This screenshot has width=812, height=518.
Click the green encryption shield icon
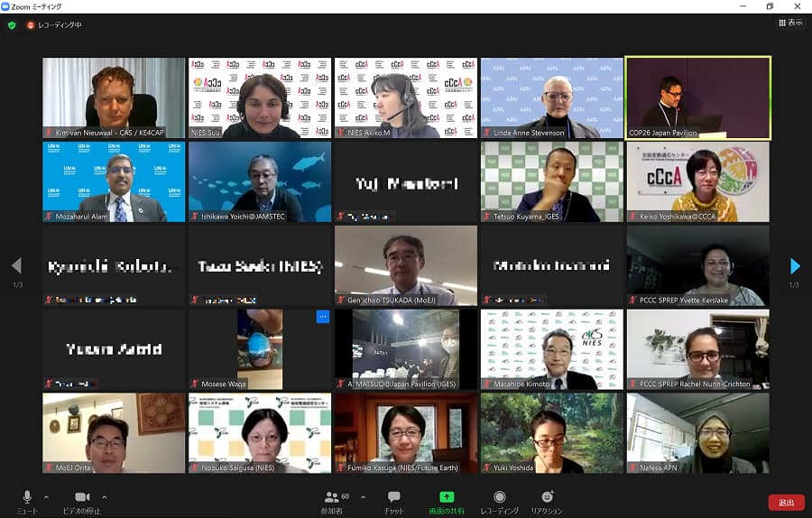click(x=12, y=25)
